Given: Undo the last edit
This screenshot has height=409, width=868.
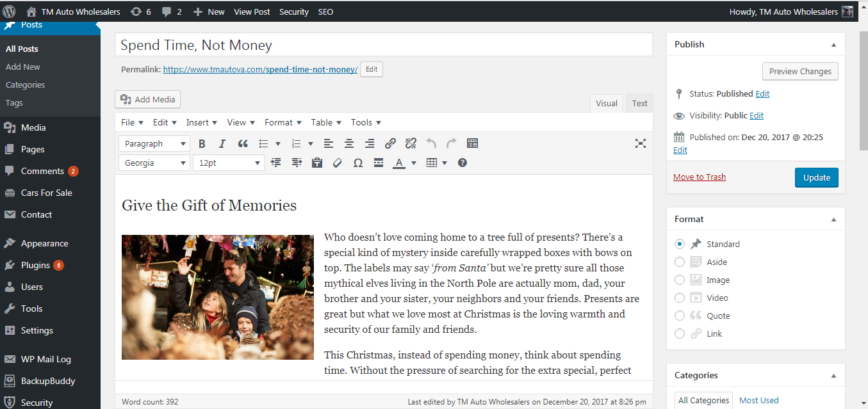Looking at the screenshot, I should tap(431, 143).
